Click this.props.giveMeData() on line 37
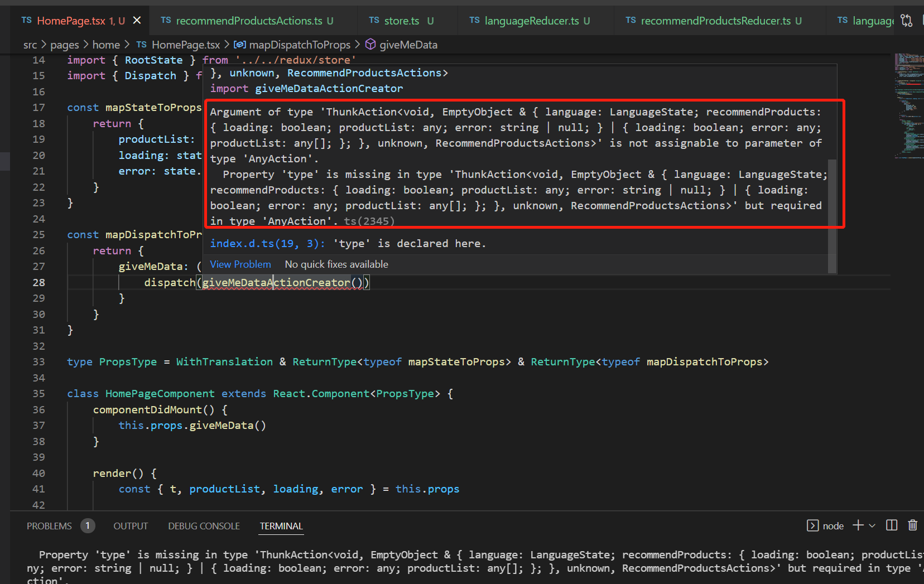This screenshot has height=584, width=924. point(192,426)
